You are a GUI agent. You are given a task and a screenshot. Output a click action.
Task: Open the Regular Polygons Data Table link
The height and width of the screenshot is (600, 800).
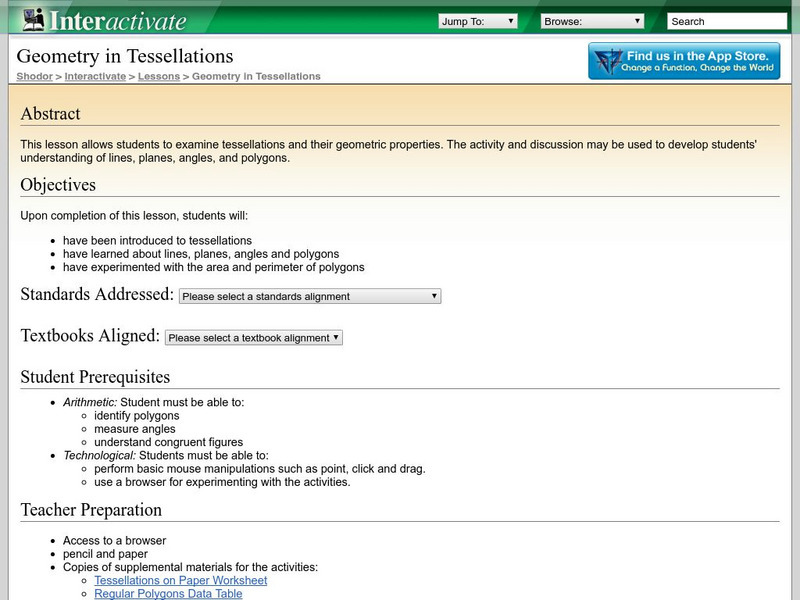(168, 594)
